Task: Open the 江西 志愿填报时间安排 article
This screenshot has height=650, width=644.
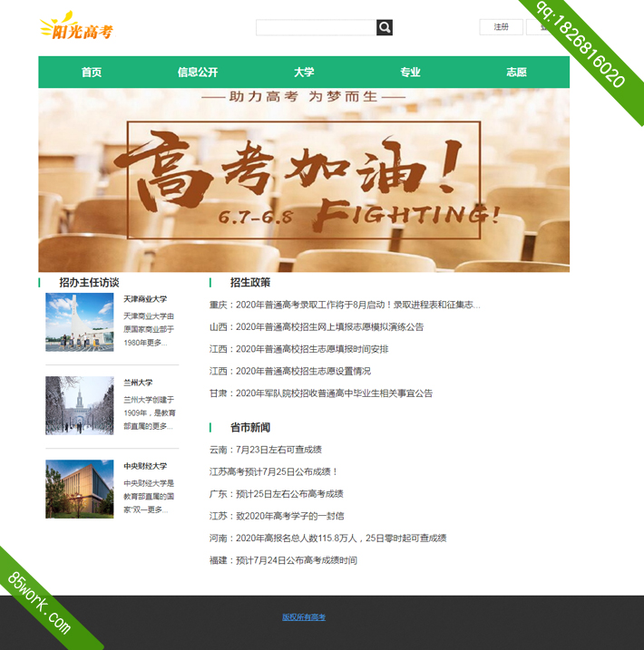Action: (298, 349)
